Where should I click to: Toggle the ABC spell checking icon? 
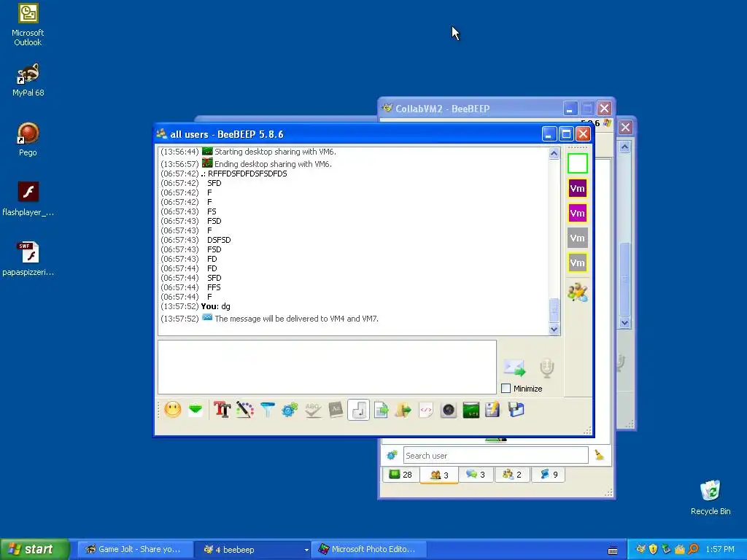312,410
